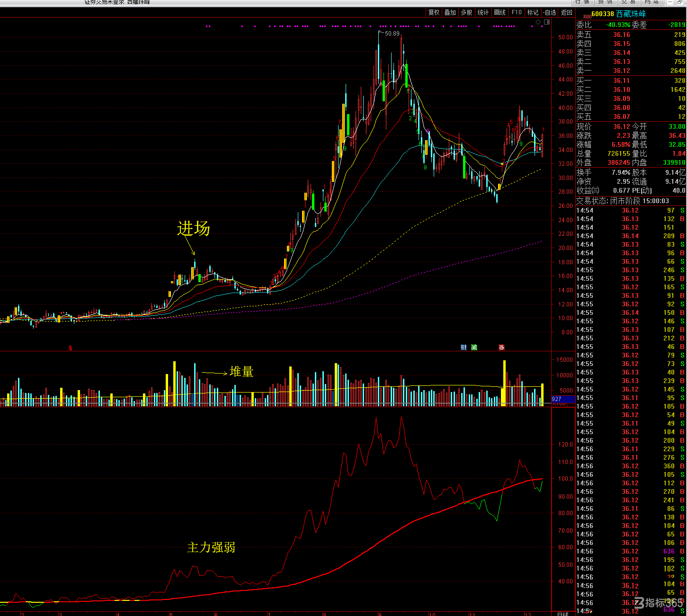This screenshot has width=687, height=616.
Task: Toggle -自选 watchlist removal
Action: coord(549,12)
